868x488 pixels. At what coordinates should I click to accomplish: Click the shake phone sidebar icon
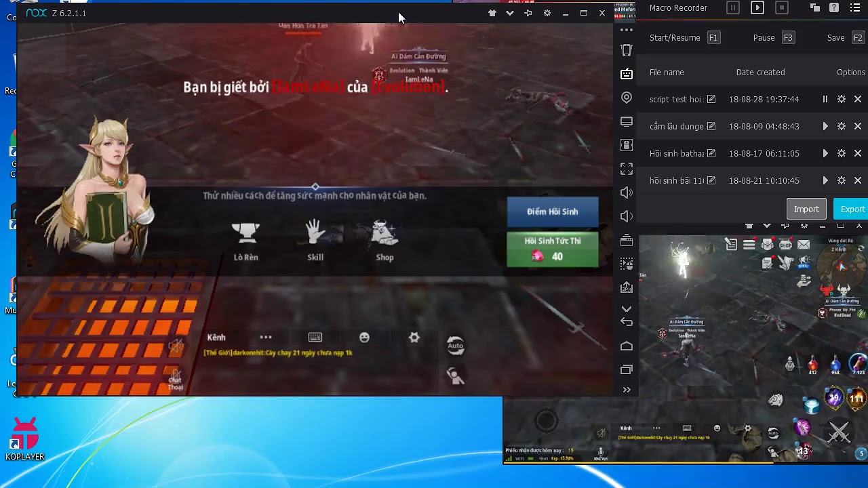point(627,50)
